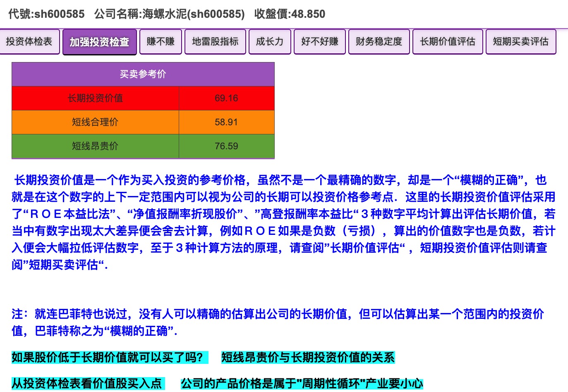The image size is (568, 392).
Task: Click the stock code sh600585 text
Action: coord(59,14)
